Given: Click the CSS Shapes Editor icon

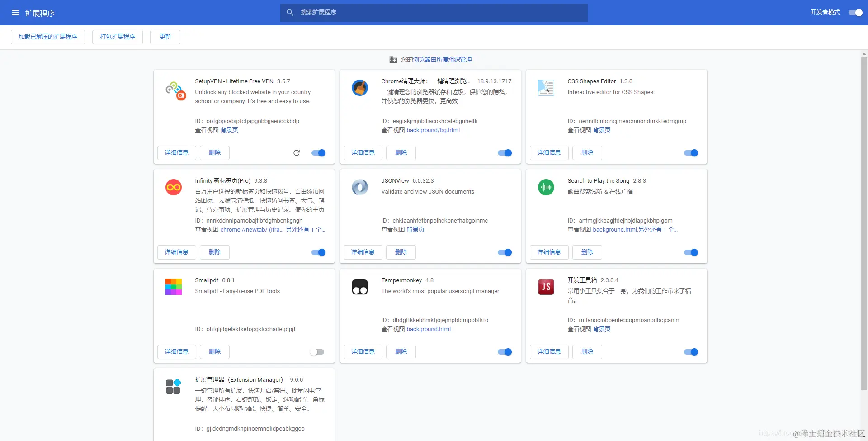Looking at the screenshot, I should tap(546, 88).
